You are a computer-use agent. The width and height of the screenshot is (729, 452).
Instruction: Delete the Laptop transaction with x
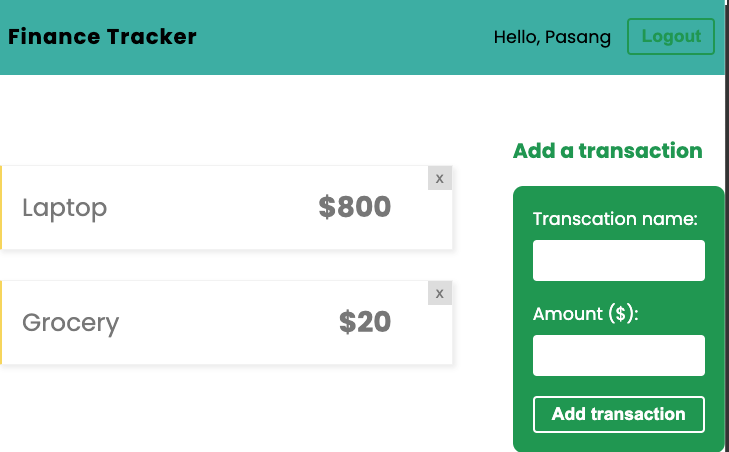tap(440, 178)
